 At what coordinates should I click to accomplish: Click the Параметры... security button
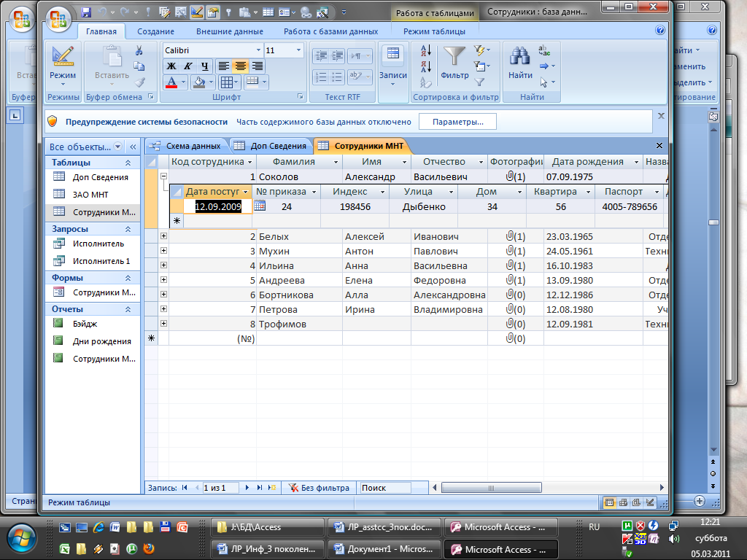tap(457, 122)
